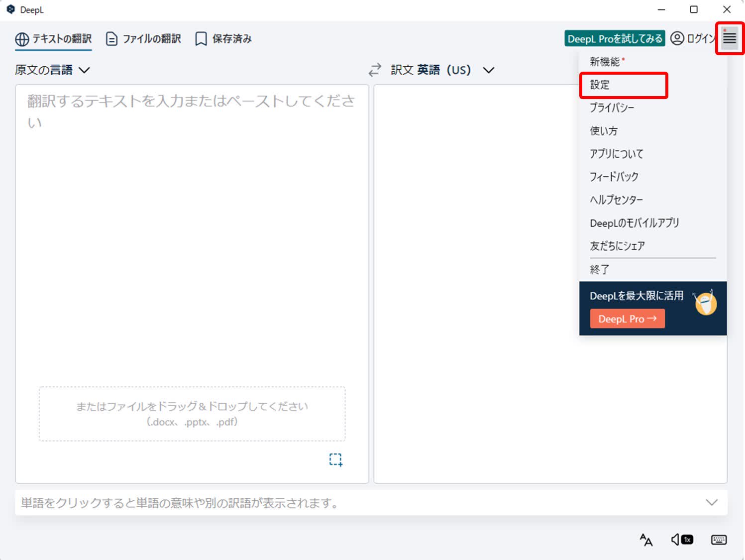
Task: Click the orange DeepL Pro button
Action: tap(627, 319)
